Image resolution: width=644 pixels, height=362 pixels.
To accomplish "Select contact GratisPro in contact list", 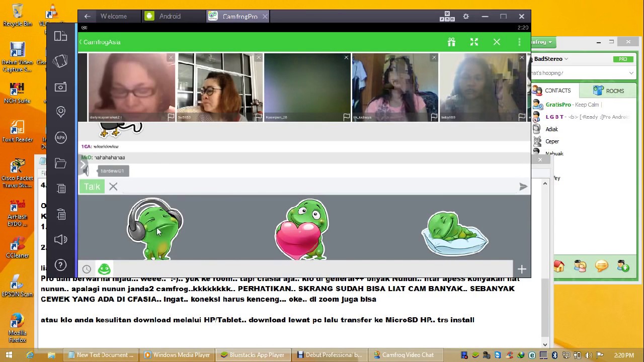I will click(584, 105).
